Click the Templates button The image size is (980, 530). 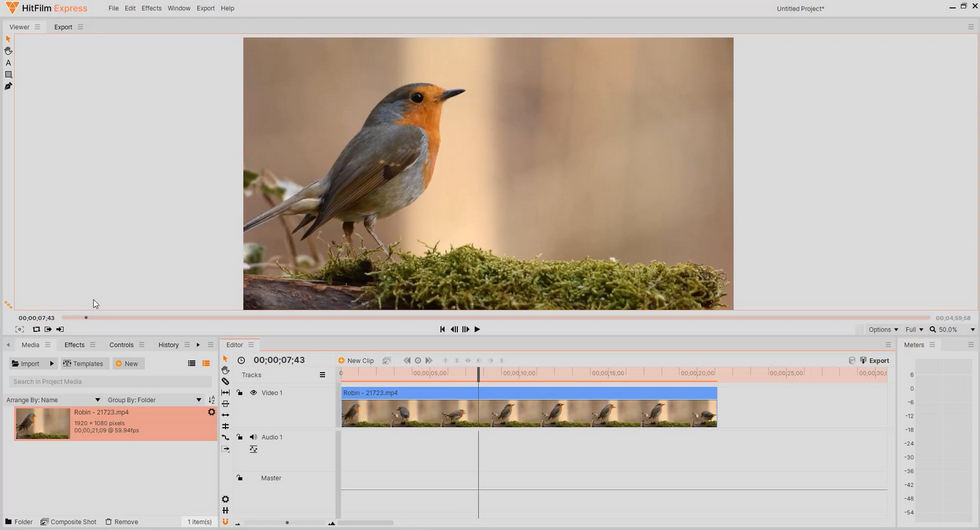tap(84, 364)
